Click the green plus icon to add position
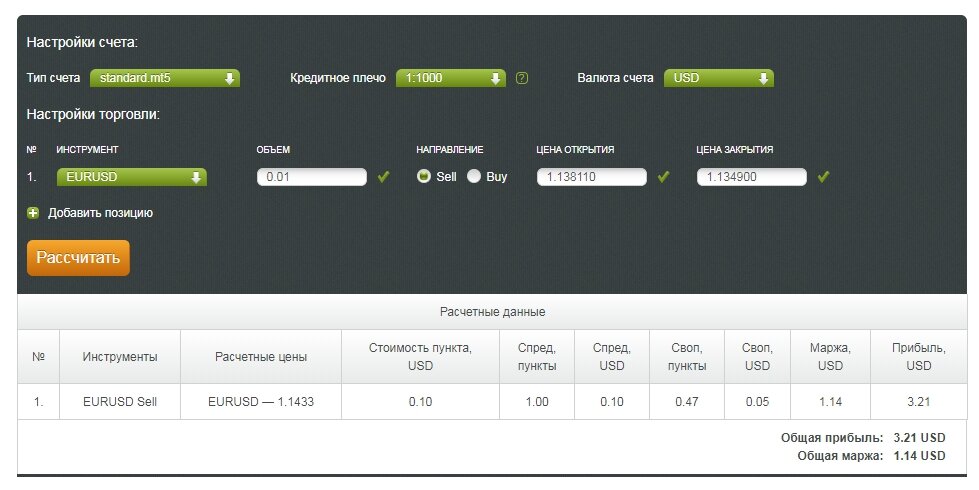Viewport: 979px width, 490px height. 33,213
